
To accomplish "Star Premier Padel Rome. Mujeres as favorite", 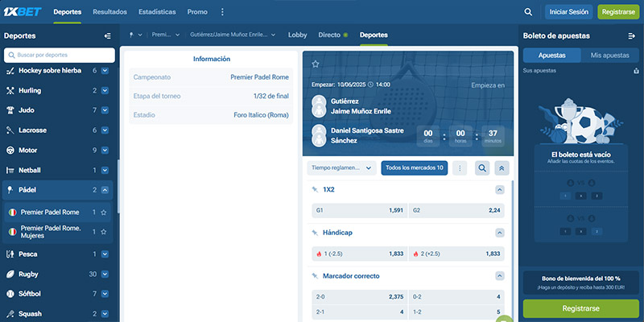I will pos(104,232).
